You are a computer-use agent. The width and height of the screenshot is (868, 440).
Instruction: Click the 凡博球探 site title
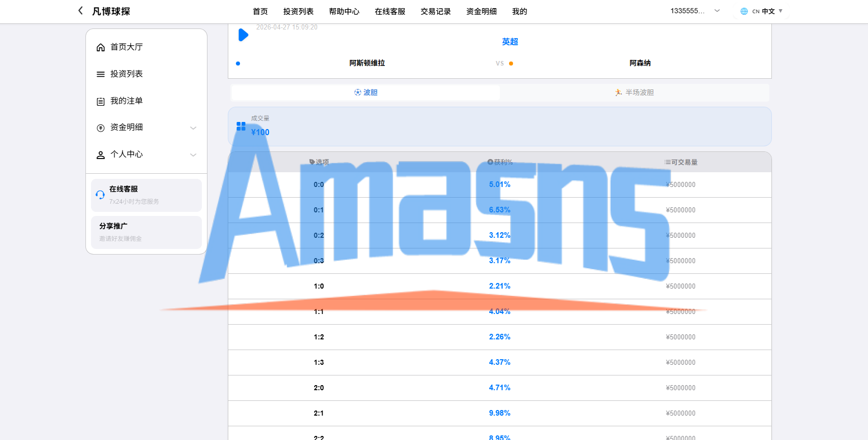click(111, 11)
